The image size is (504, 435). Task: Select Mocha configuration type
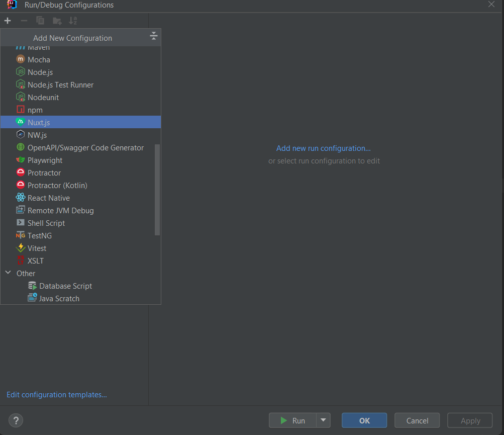81,59
